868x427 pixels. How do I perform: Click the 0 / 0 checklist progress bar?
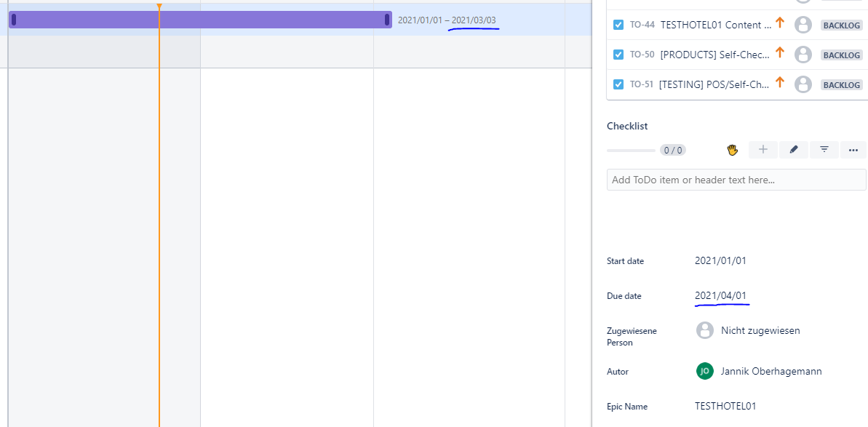631,150
